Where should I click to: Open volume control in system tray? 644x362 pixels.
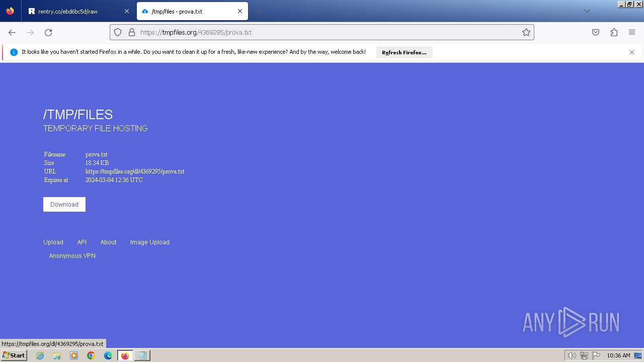pyautogui.click(x=572, y=355)
